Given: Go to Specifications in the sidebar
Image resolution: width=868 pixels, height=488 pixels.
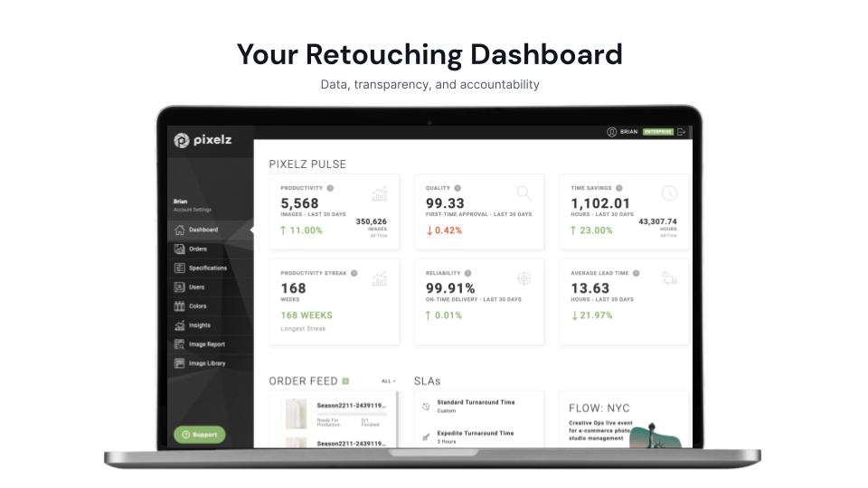Looking at the screenshot, I should click(x=211, y=267).
